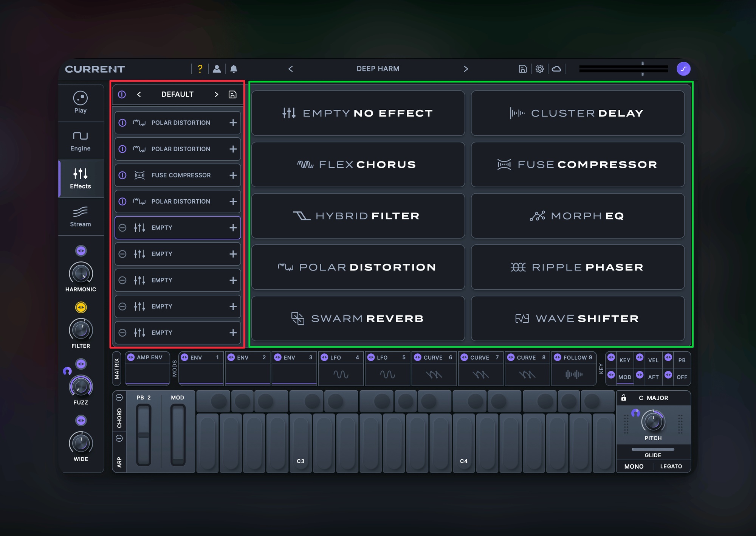Screen dimensions: 756x536
Task: Choose the Hybrid Filter effect
Action: (358, 216)
